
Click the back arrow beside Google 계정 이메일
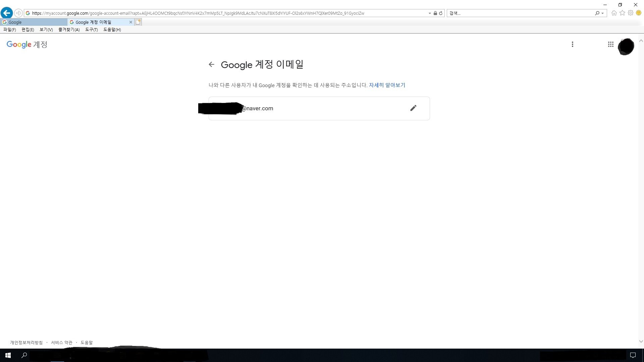tap(211, 64)
